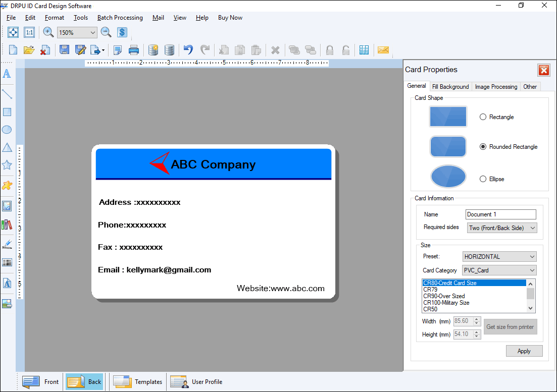557x392 pixels.
Task: Select the Signature pen tool
Action: [7, 244]
